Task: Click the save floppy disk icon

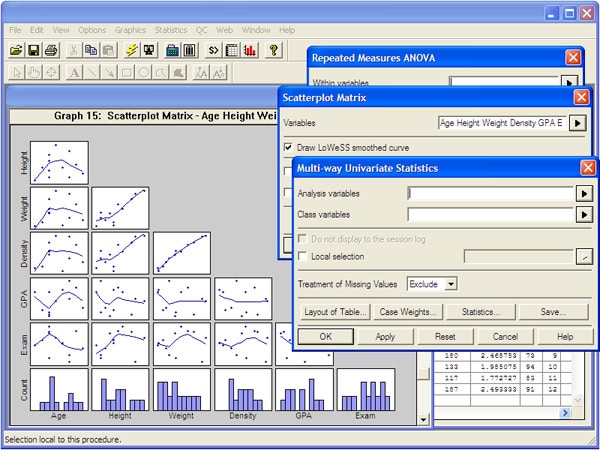Action: pos(33,50)
